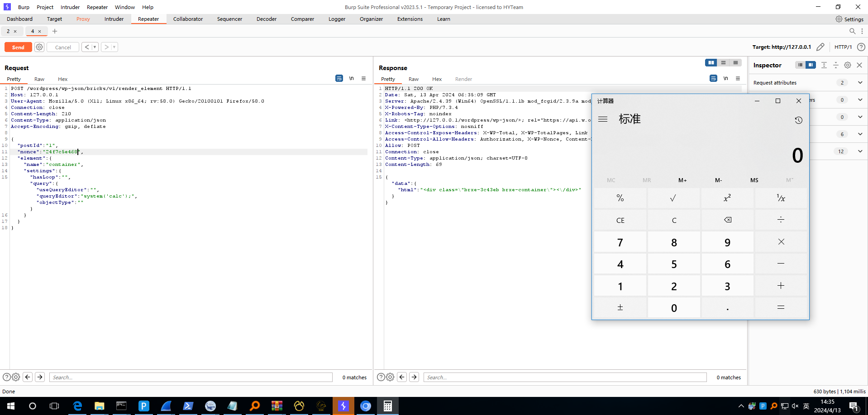Open response editor hamburger menu

[738, 78]
